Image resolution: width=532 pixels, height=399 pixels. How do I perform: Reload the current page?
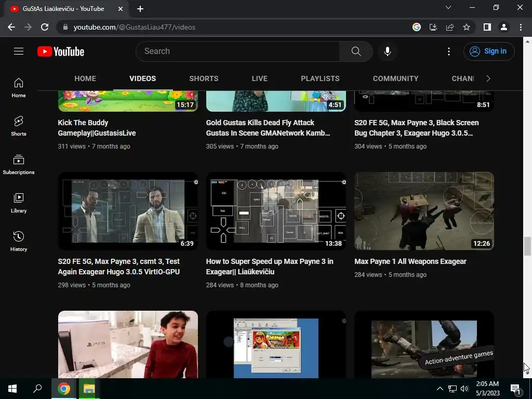45,27
